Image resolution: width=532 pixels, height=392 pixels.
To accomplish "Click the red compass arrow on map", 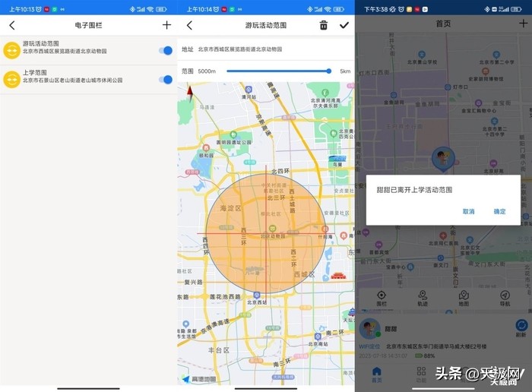I will click(x=190, y=93).
